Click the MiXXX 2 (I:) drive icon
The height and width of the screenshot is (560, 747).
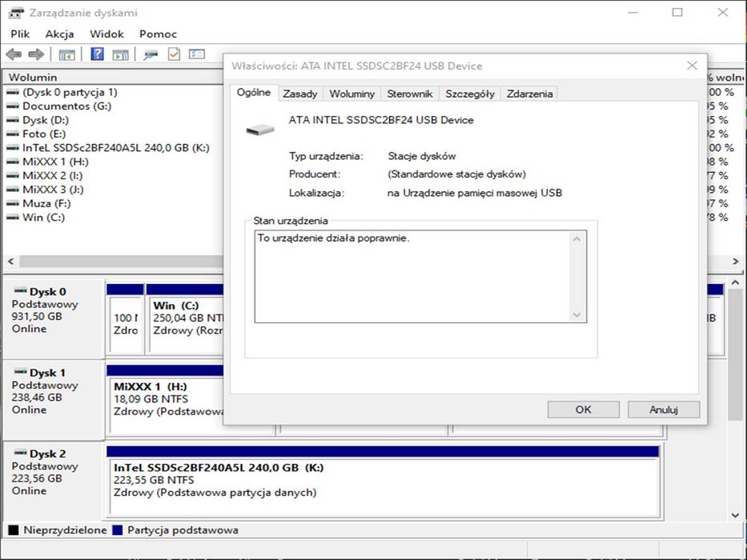[x=13, y=176]
